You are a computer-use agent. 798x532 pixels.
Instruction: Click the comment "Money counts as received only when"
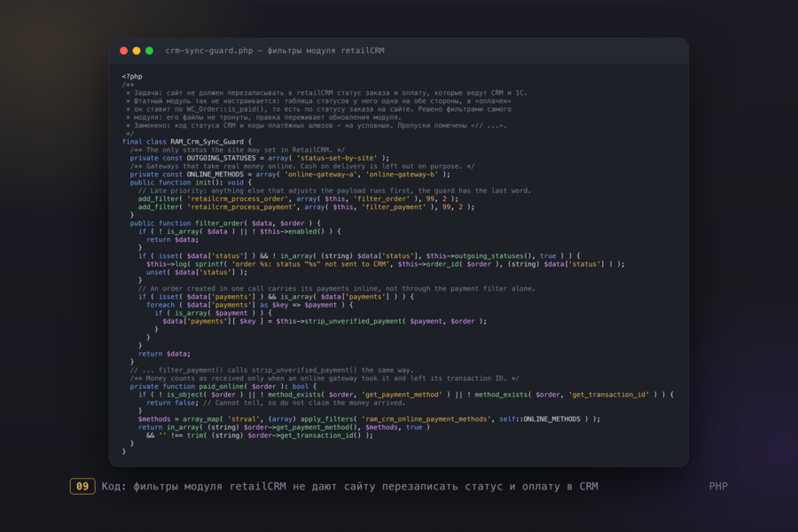click(x=325, y=378)
